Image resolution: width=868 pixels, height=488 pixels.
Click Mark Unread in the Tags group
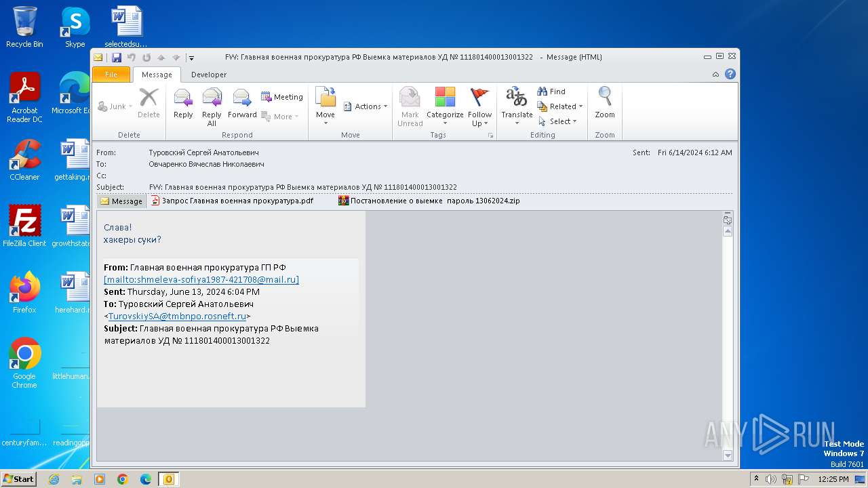[410, 107]
